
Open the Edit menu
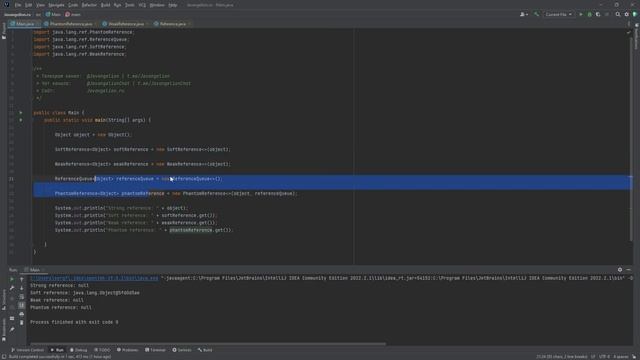coord(29,5)
